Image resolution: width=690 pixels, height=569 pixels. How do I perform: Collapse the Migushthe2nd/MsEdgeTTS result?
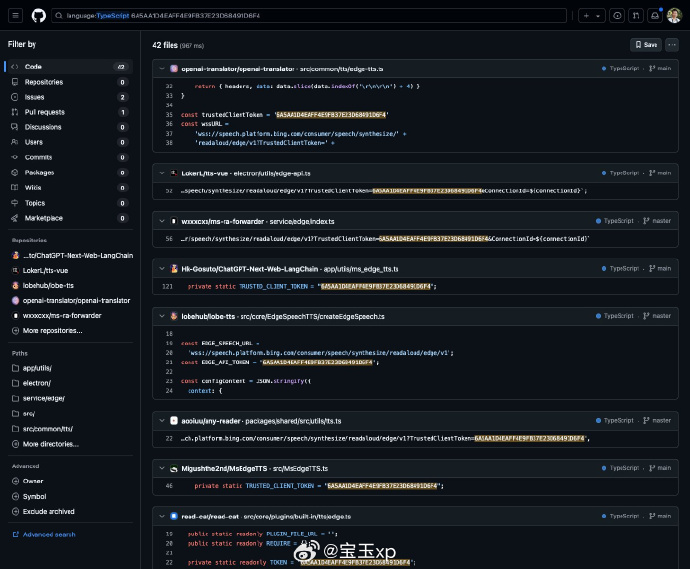pos(161,469)
